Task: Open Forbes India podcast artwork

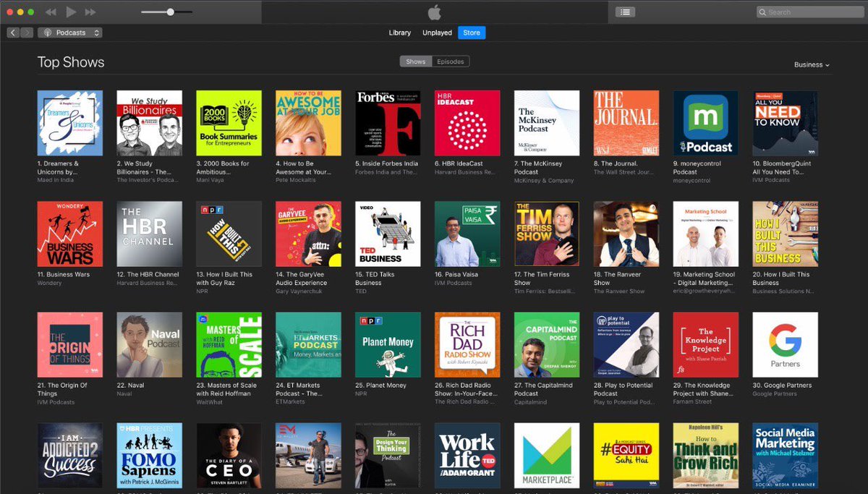Action: click(x=388, y=123)
